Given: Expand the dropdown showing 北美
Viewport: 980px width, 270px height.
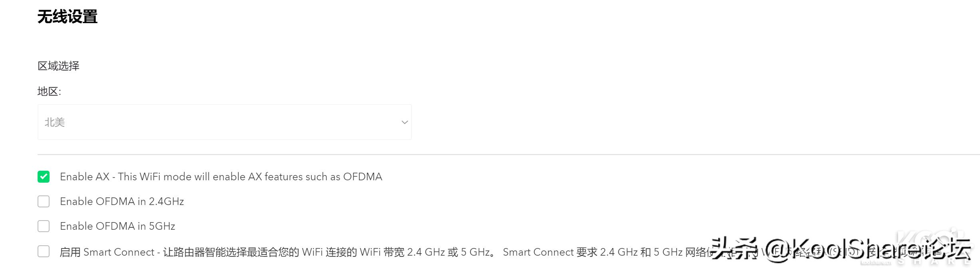Looking at the screenshot, I should point(224,122).
